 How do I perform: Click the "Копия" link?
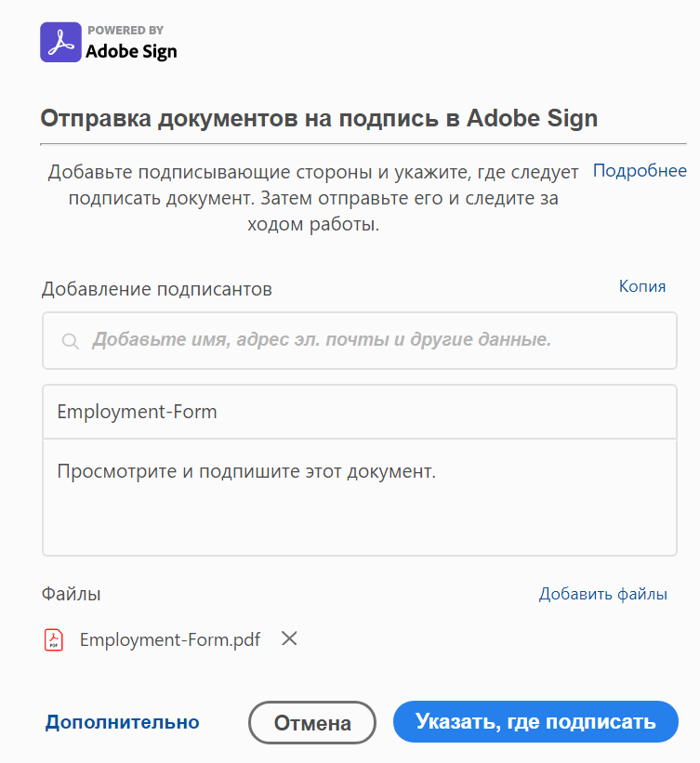click(x=642, y=286)
